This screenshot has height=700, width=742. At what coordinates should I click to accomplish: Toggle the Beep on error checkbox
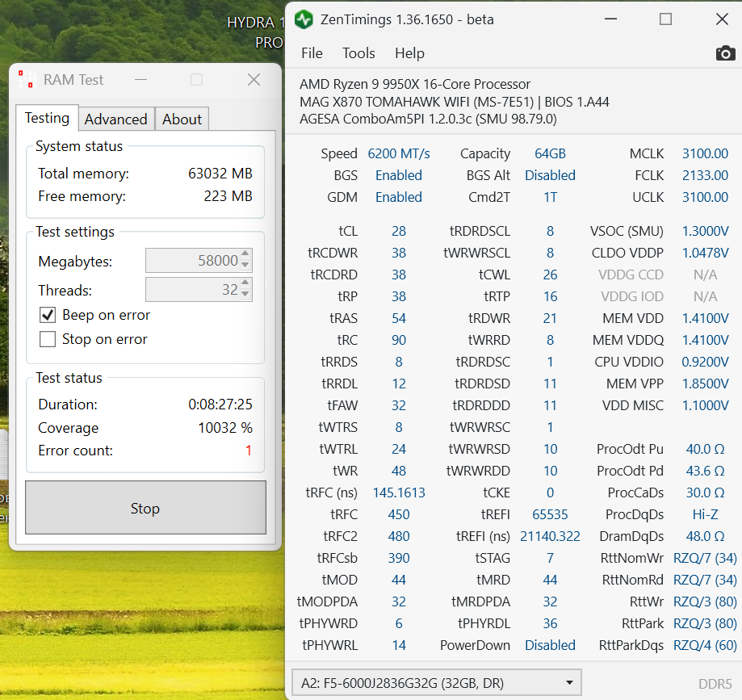click(x=48, y=315)
